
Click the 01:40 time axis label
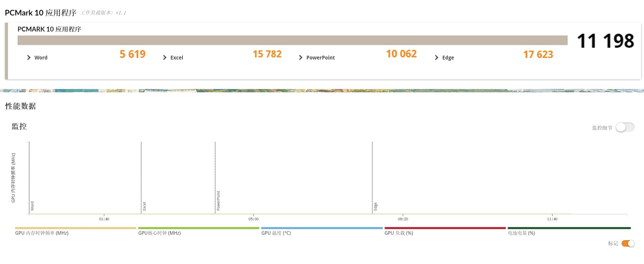tap(104, 219)
